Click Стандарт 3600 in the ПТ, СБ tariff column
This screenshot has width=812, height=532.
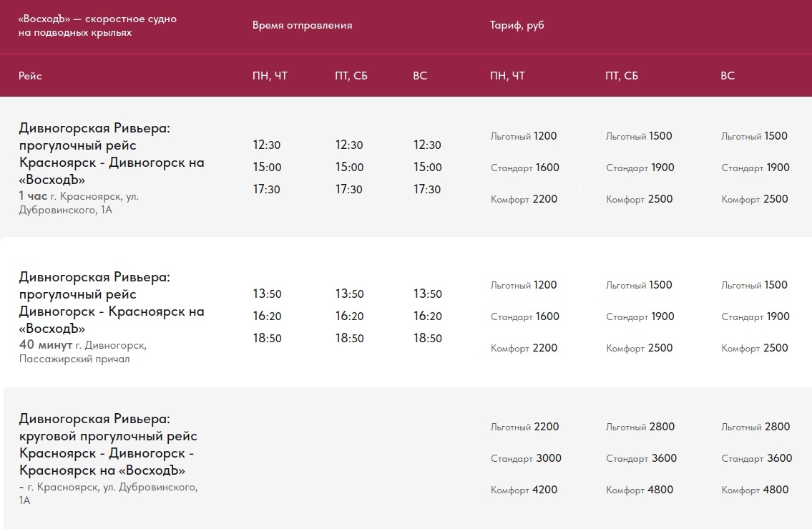point(642,458)
